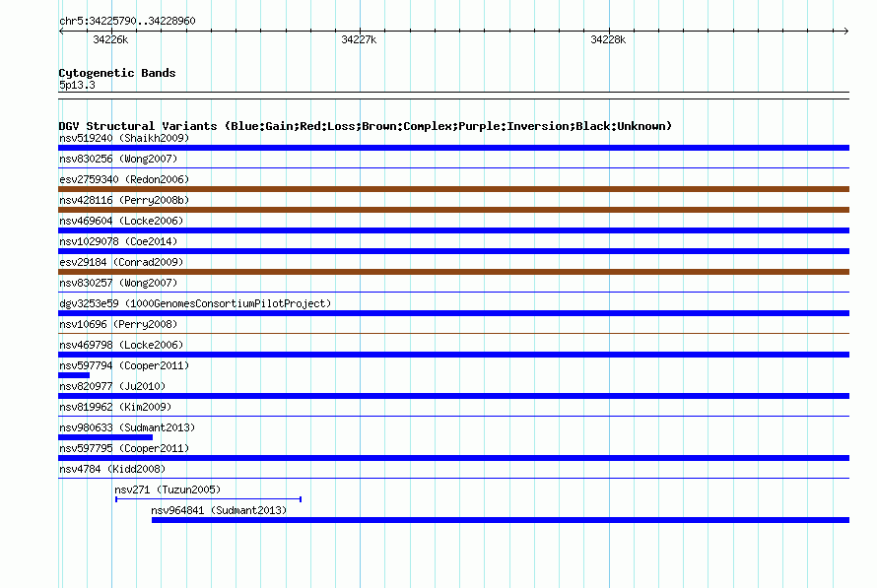Select the esv29184 brown complex bar
The width and height of the screenshot is (877, 588).
point(453,272)
